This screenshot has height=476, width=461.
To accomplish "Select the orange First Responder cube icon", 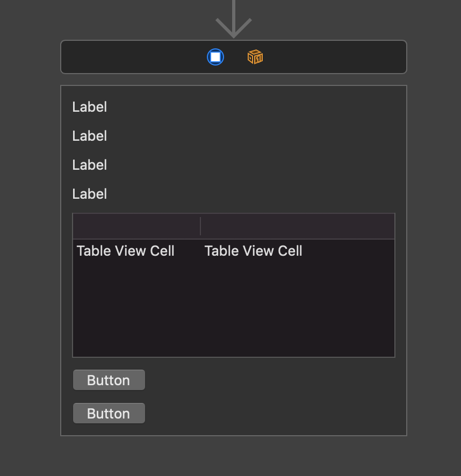I will point(255,56).
